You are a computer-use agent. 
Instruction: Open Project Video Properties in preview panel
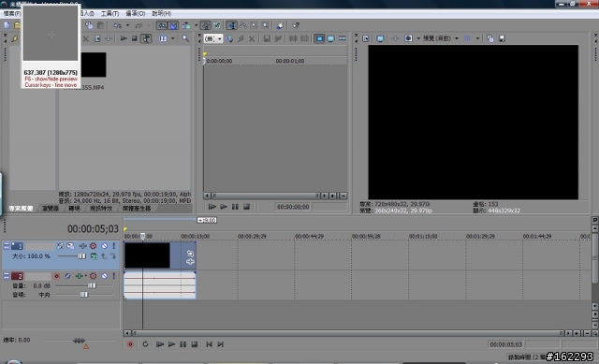pyautogui.click(x=366, y=38)
